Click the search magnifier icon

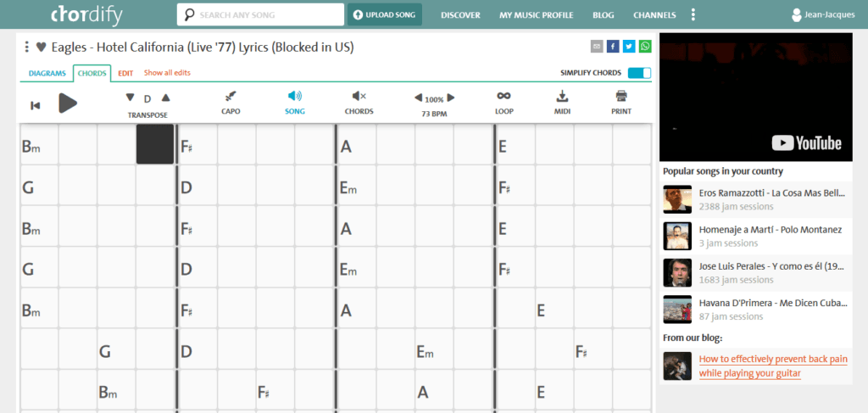click(189, 15)
